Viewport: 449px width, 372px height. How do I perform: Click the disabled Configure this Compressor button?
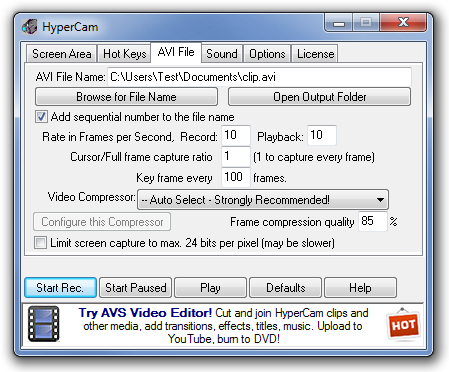click(x=102, y=222)
